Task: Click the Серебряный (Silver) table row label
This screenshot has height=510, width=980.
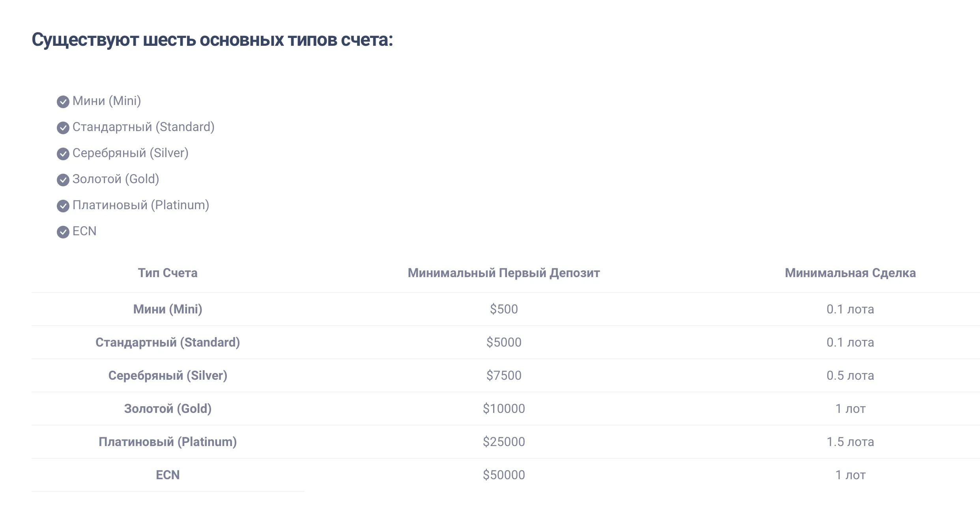Action: (x=168, y=375)
